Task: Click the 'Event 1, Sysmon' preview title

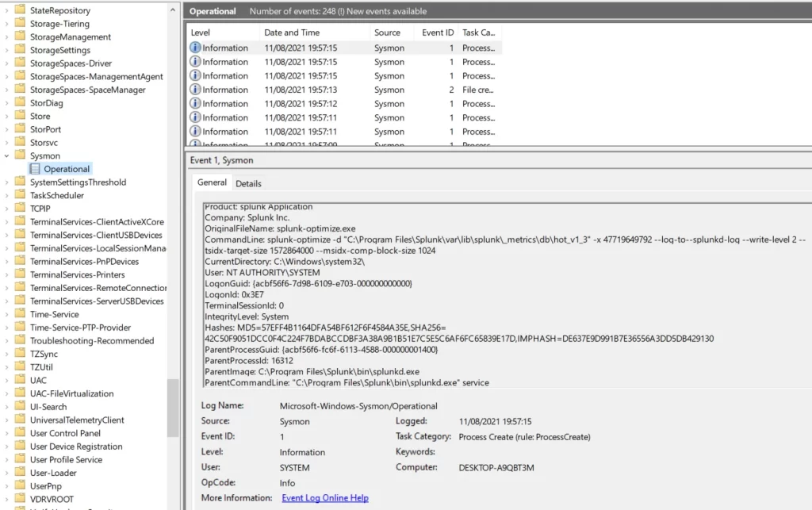Action: (222, 160)
